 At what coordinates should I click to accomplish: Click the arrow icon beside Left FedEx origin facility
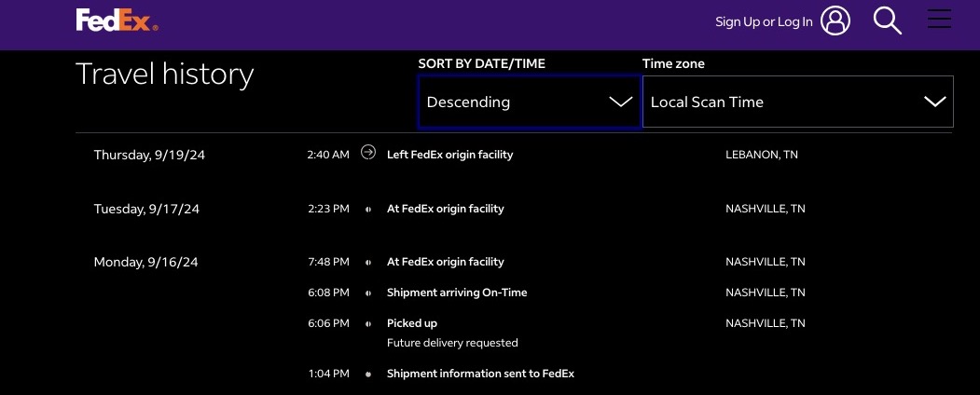pos(368,154)
